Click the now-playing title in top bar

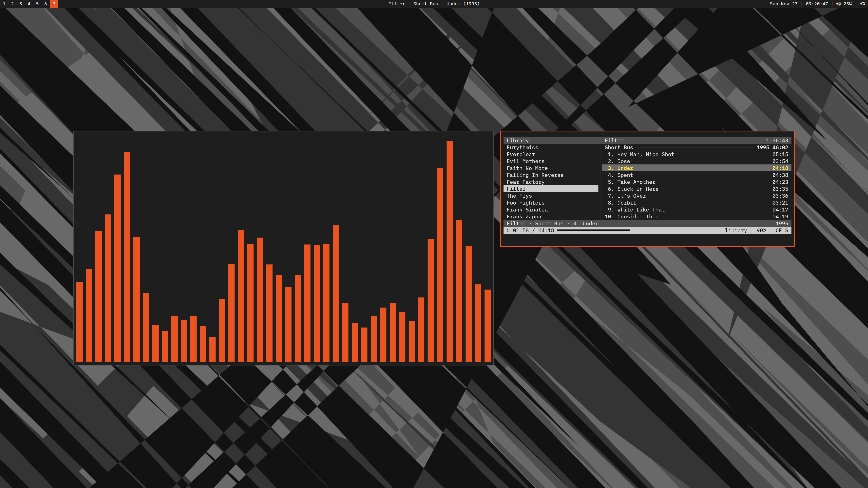(x=434, y=4)
